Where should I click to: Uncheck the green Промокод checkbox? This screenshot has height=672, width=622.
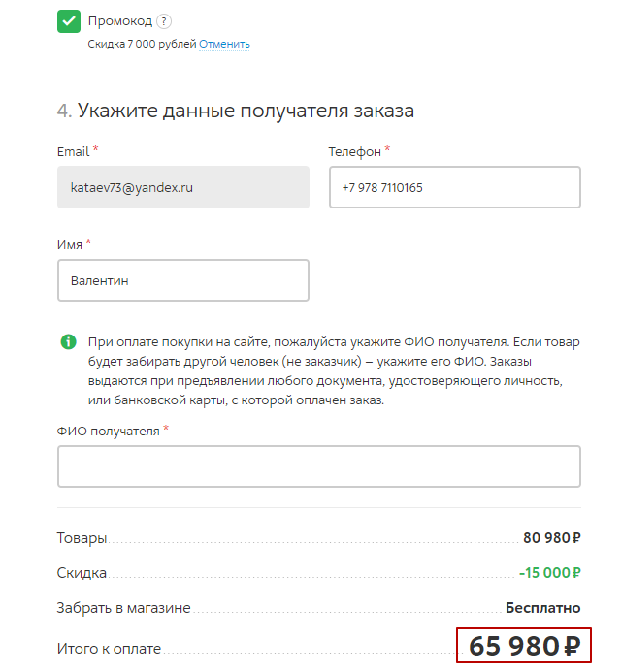69,21
